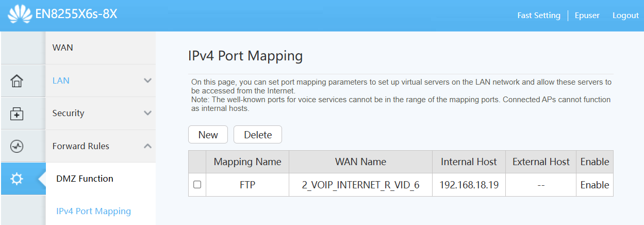Image resolution: width=644 pixels, height=225 pixels.
Task: Open the medical kit maintenance icon
Action: click(17, 114)
